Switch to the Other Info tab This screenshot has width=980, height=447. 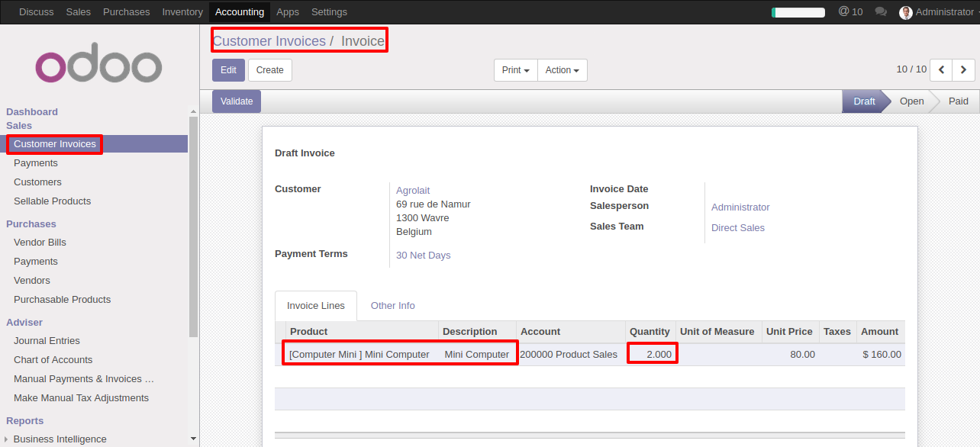[393, 306]
